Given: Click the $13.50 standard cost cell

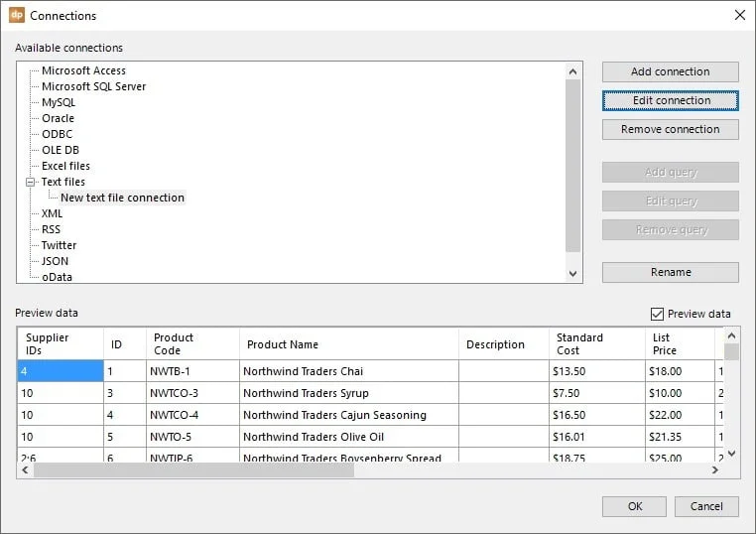Looking at the screenshot, I should (x=597, y=371).
